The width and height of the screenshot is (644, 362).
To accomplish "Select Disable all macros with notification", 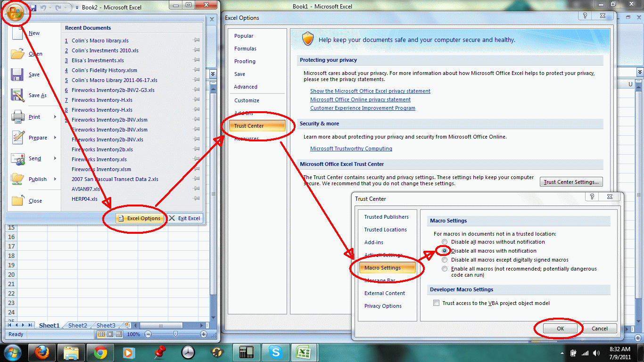I will (444, 251).
